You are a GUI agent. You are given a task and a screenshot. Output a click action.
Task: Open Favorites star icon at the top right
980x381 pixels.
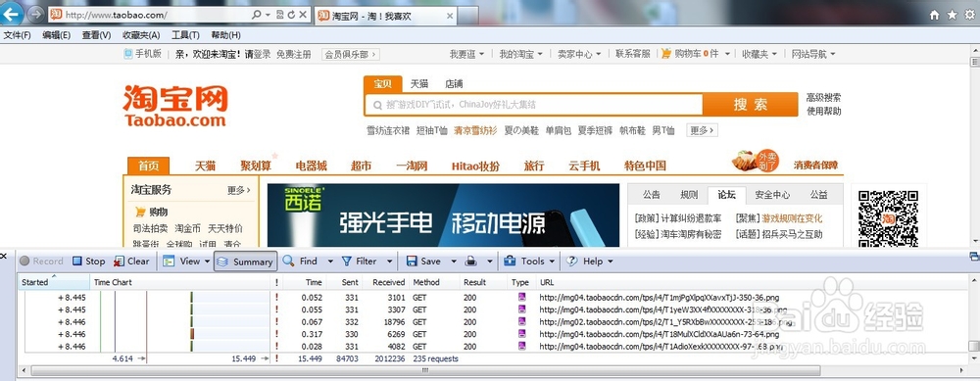click(x=952, y=15)
